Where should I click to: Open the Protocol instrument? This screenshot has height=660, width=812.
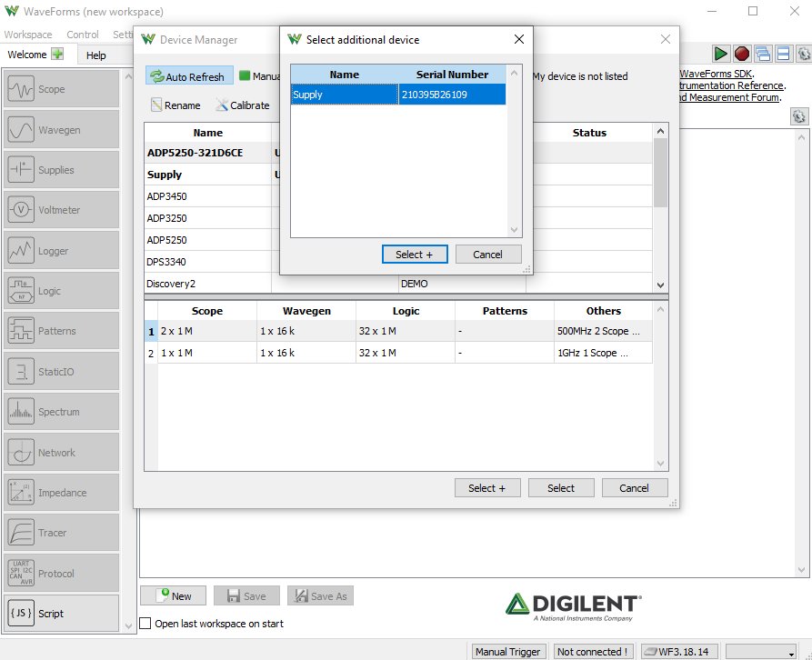(x=61, y=573)
